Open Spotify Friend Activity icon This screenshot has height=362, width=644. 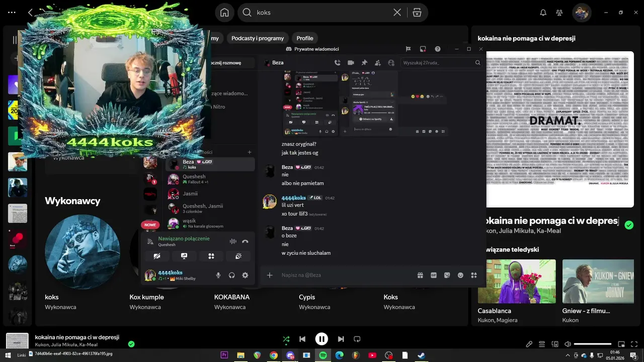(559, 13)
